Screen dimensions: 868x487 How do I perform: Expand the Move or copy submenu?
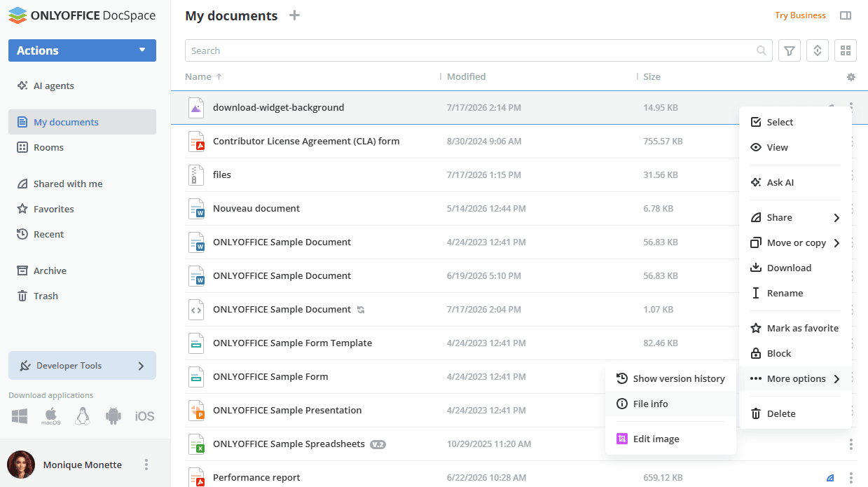click(795, 242)
